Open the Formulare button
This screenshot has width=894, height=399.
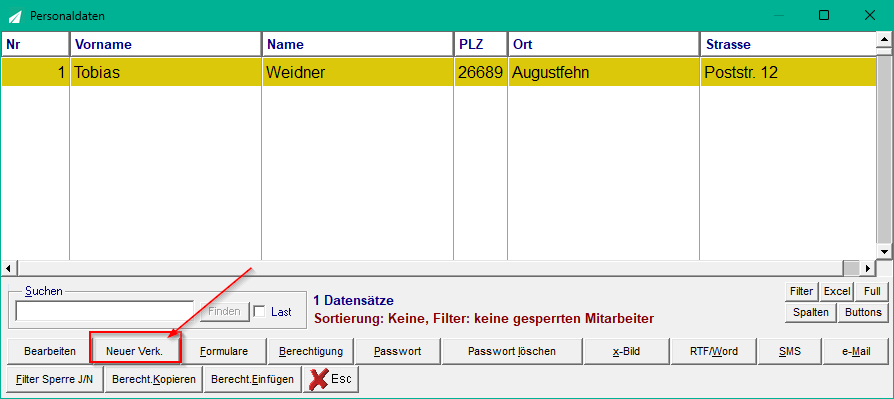tap(224, 351)
